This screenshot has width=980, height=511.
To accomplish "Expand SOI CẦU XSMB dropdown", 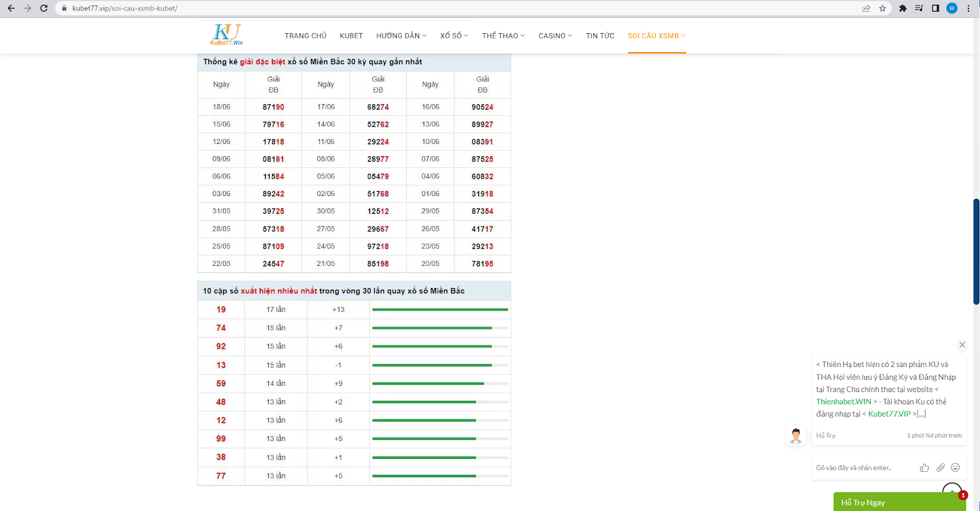I will pyautogui.click(x=657, y=36).
